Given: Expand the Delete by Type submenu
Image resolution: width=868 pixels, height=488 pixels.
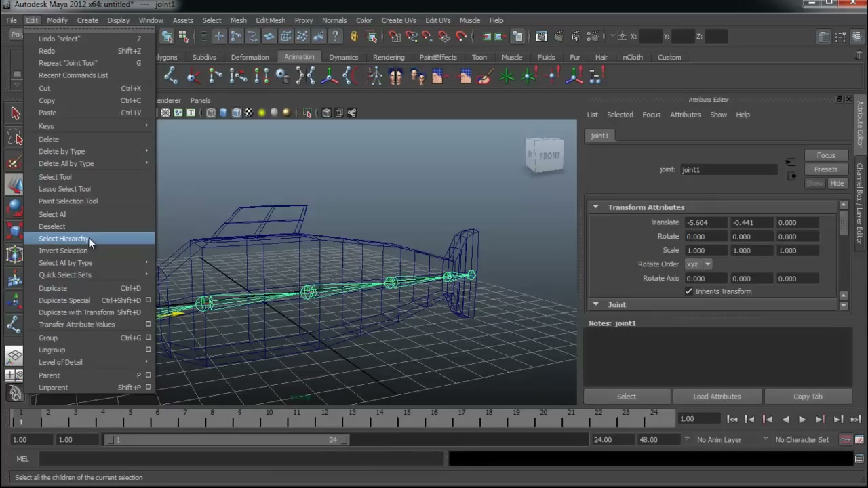Looking at the screenshot, I should [89, 152].
